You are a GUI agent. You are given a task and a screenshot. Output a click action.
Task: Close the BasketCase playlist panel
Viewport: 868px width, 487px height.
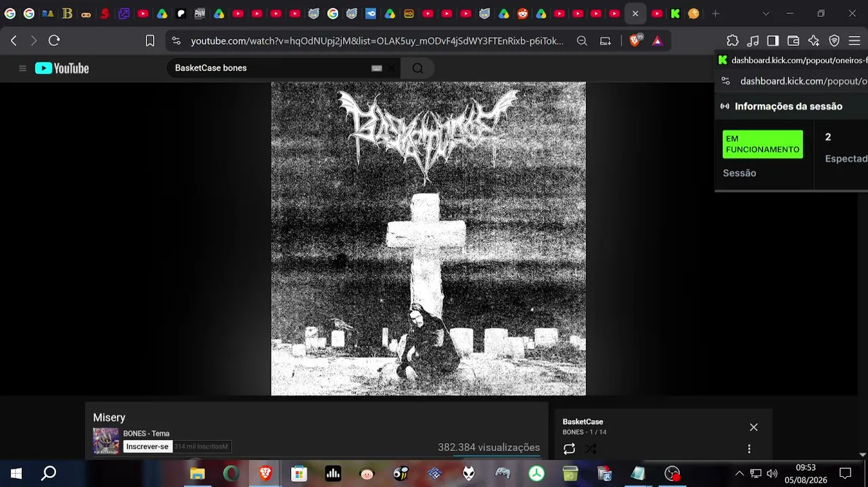click(x=754, y=427)
